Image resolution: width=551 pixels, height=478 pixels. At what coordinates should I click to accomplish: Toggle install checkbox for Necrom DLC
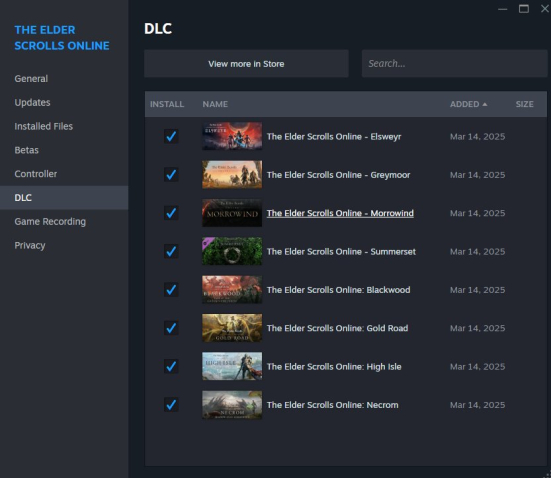tap(171, 405)
